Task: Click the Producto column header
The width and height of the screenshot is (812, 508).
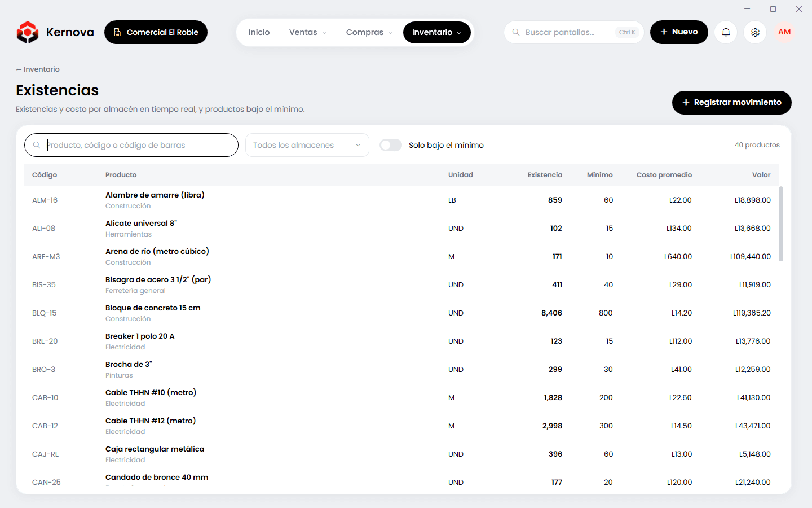Action: (x=121, y=175)
